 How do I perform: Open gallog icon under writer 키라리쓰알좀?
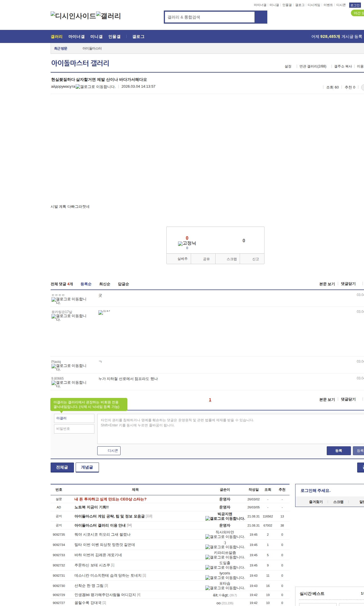(225, 557)
